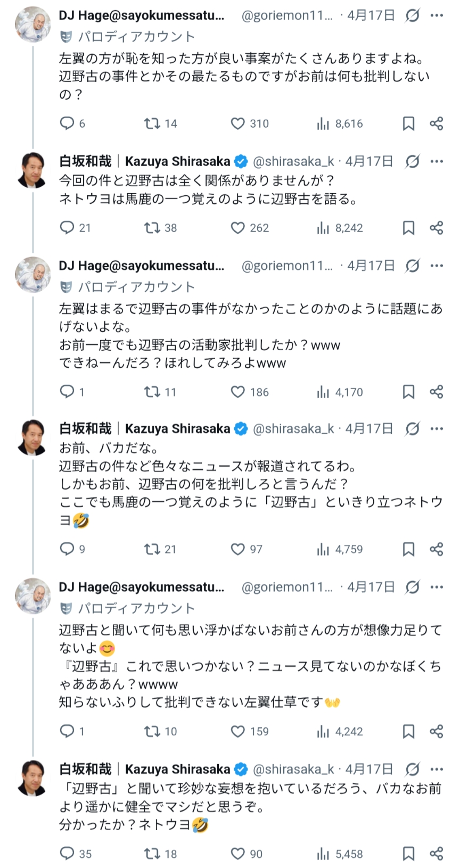Open more options on the last tweet
The width and height of the screenshot is (460, 868).
tap(437, 769)
